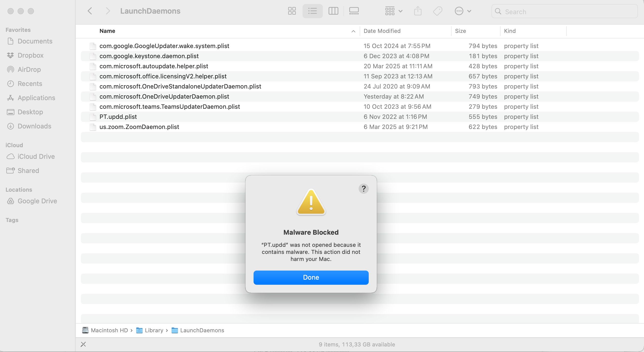Click Done in the Malware Blocked dialog
Viewport: 644px width, 352px height.
point(311,277)
